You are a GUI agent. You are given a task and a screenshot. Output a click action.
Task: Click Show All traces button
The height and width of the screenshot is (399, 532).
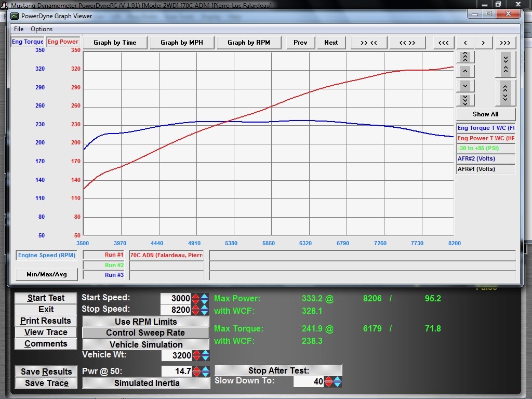486,114
